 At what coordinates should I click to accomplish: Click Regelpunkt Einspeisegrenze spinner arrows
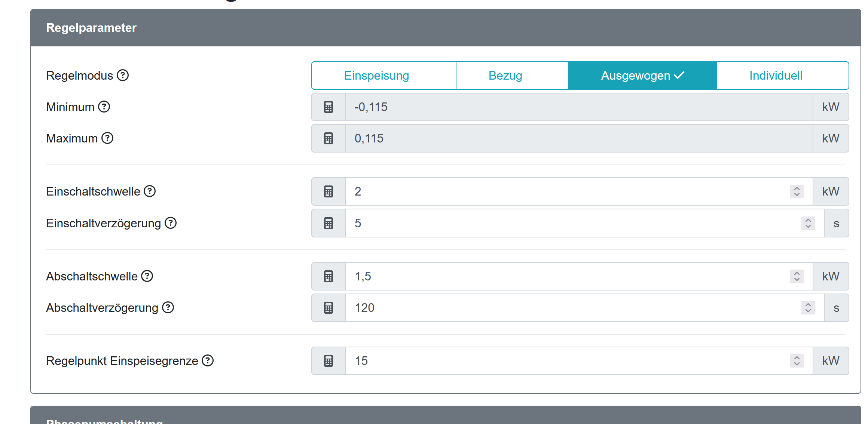797,361
